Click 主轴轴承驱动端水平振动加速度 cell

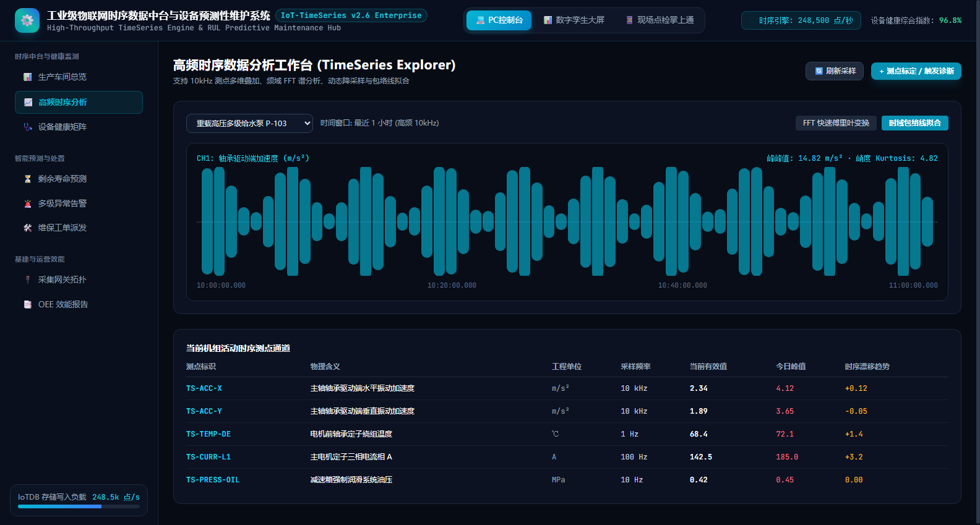(363, 388)
